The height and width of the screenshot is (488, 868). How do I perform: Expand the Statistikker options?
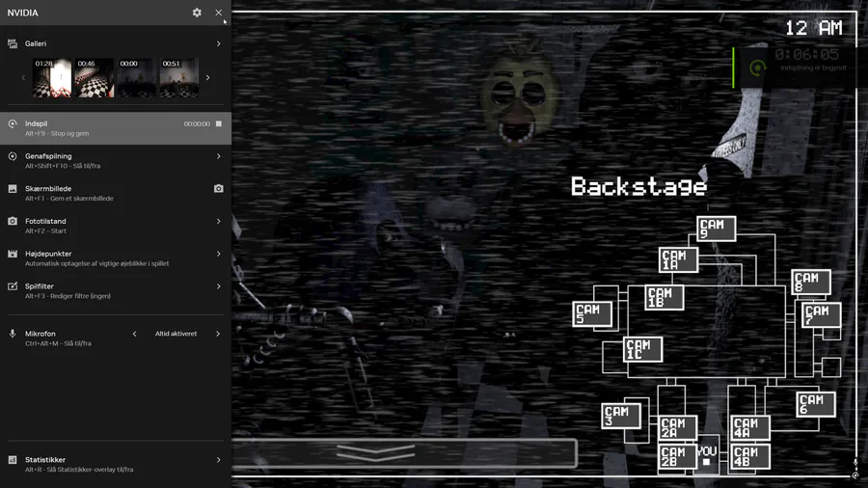click(x=219, y=460)
